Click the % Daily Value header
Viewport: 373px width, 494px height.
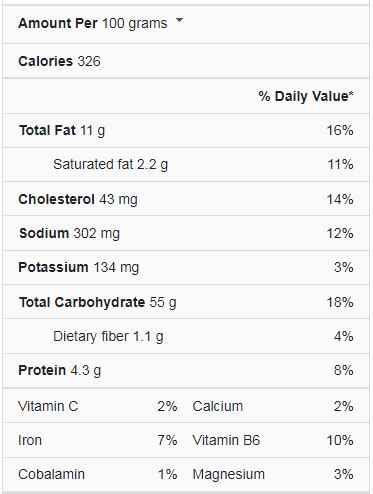306,96
